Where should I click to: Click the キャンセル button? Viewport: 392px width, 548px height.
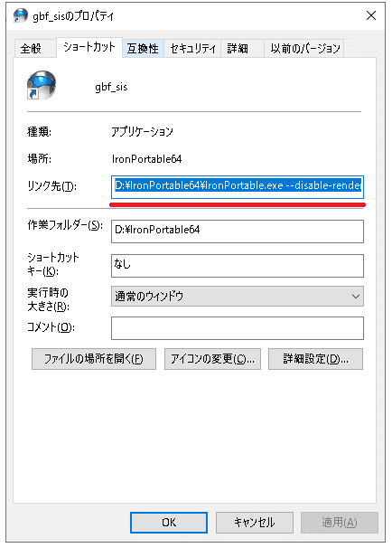click(255, 523)
